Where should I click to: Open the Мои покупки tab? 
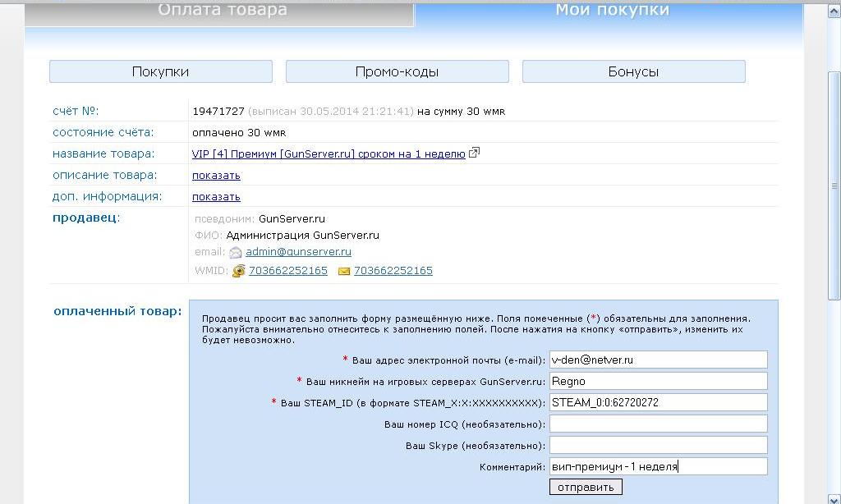(612, 11)
